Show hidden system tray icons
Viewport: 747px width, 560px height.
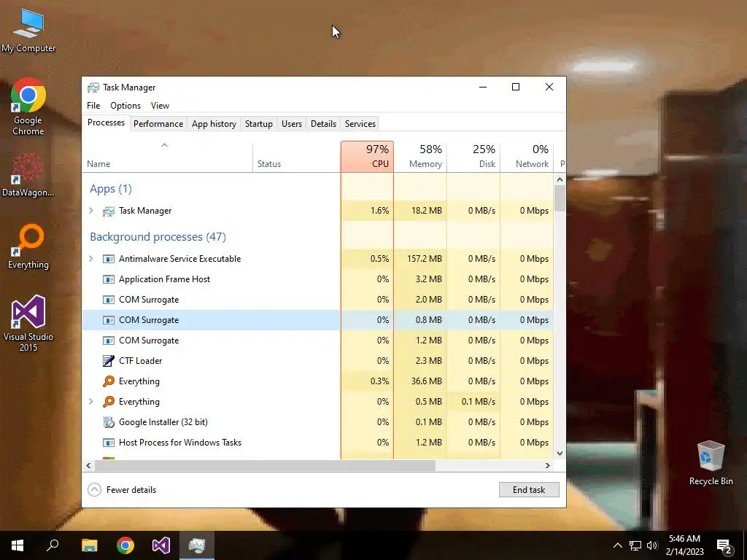(x=617, y=545)
